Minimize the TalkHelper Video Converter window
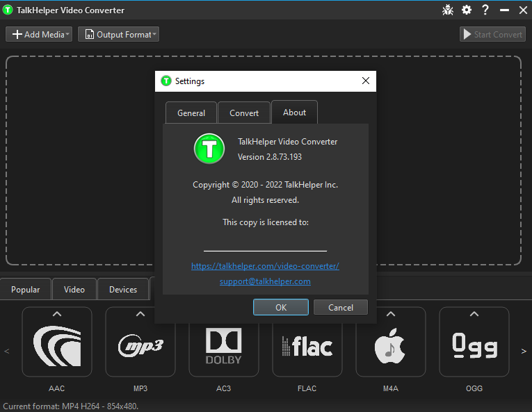Image resolution: width=532 pixels, height=412 pixels. pos(504,10)
